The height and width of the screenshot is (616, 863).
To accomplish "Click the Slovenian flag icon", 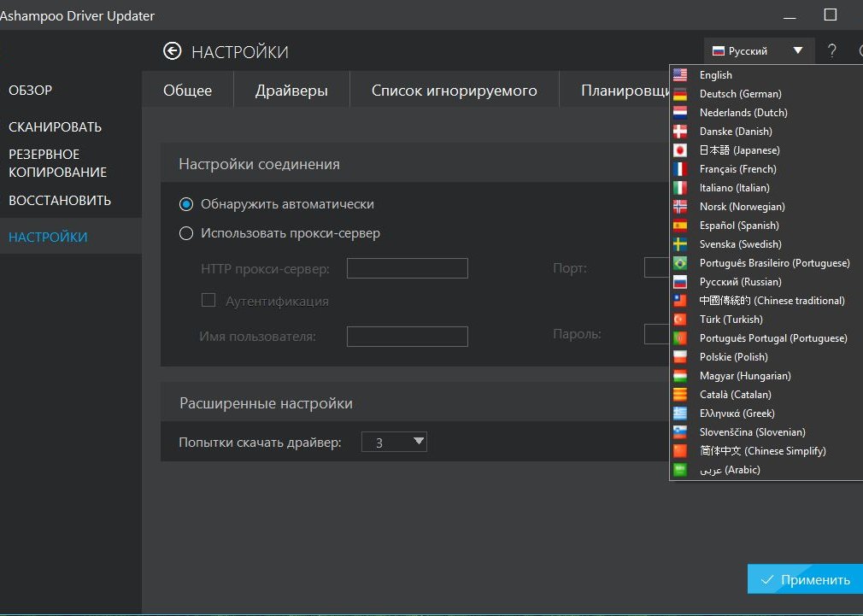I will [680, 431].
